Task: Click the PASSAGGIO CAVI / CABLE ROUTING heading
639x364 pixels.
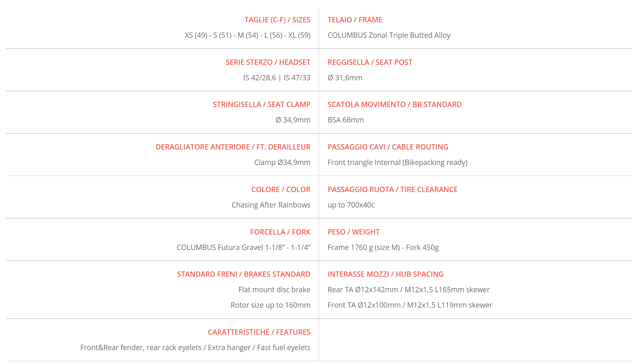Action: (388, 147)
